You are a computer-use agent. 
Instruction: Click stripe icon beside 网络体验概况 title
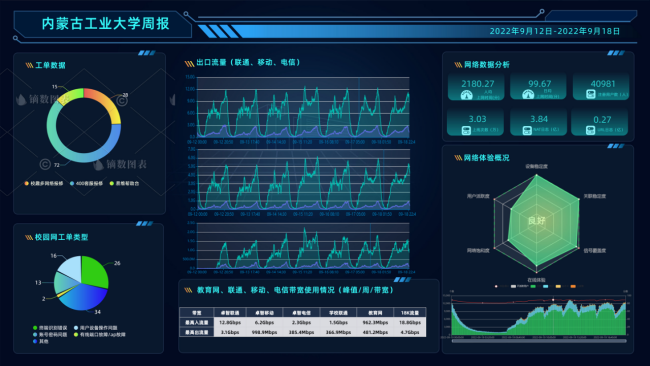click(458, 158)
